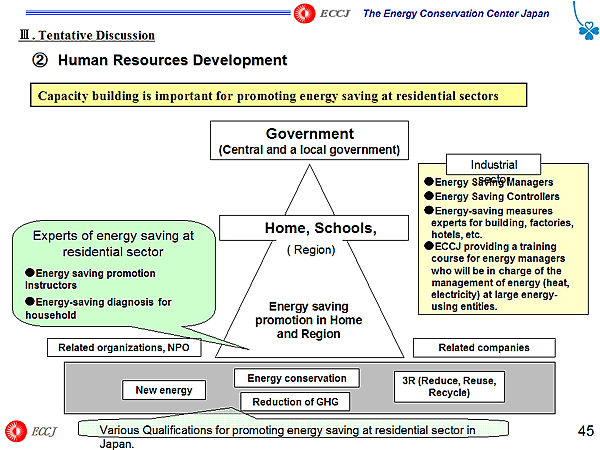
Task: Select the 'Reduction of GHG' box
Action: [295, 402]
